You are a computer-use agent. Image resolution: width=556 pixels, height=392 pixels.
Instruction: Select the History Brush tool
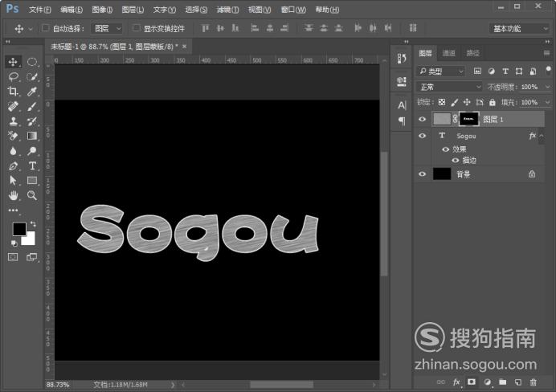32,121
